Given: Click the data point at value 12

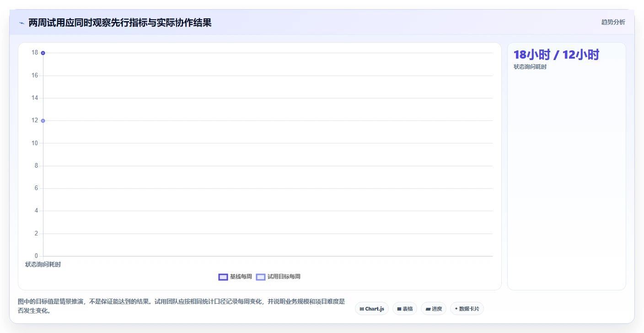Looking at the screenshot, I should click(43, 120).
